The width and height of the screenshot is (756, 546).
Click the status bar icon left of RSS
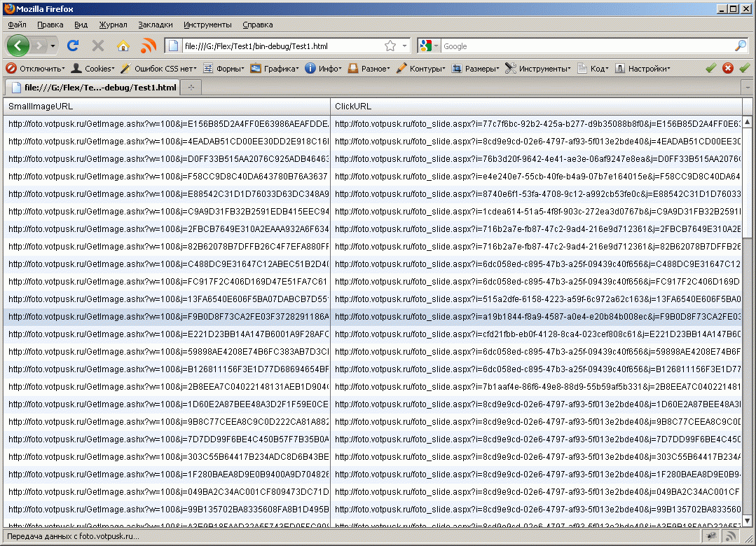coord(711,536)
